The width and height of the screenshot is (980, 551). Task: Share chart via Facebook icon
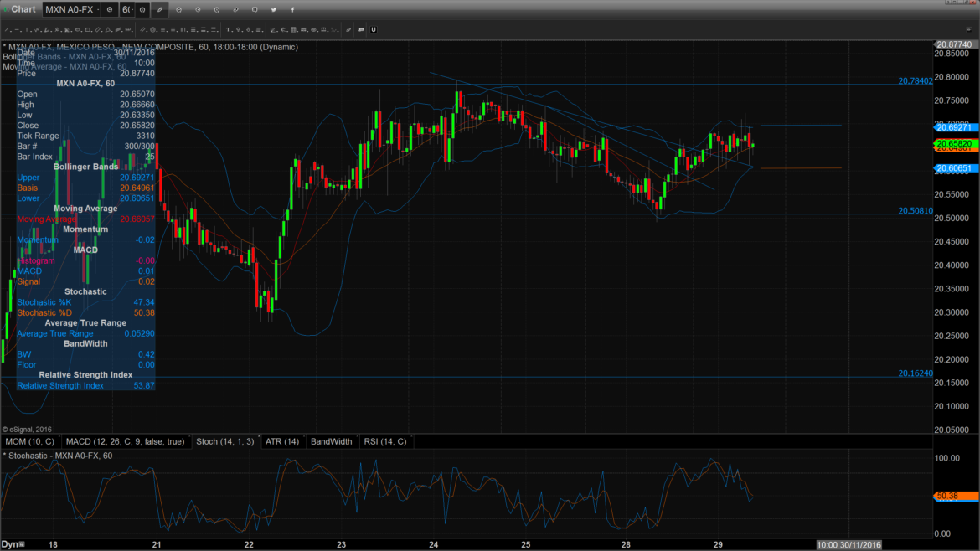click(291, 10)
